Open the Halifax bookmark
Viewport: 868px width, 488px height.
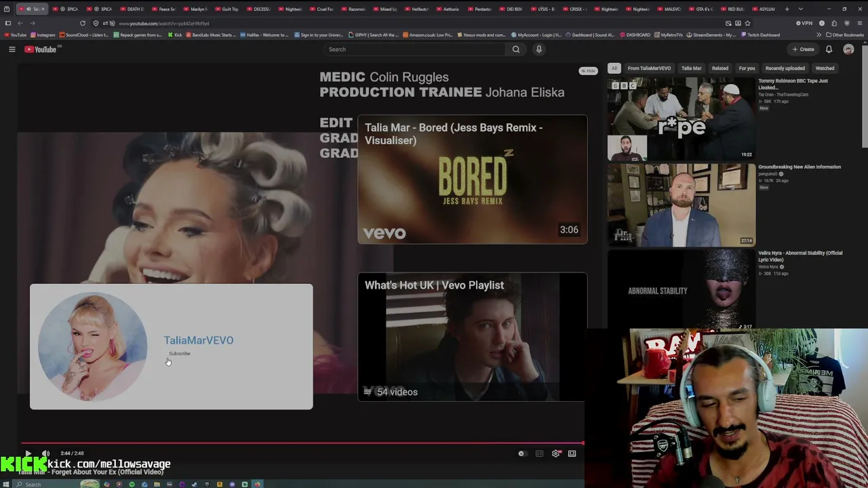[x=264, y=35]
